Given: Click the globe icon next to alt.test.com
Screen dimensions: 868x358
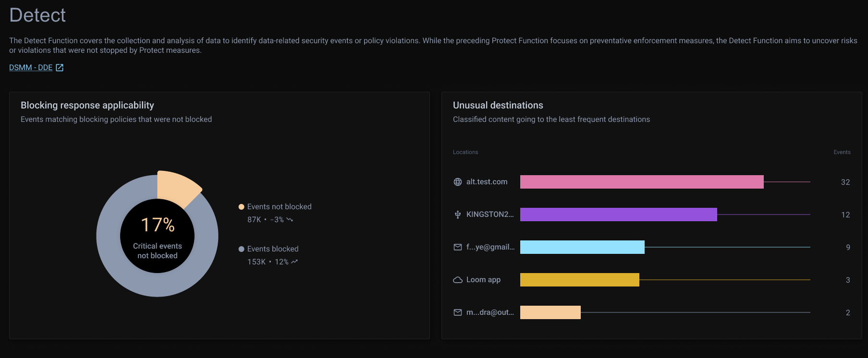Looking at the screenshot, I should pyautogui.click(x=458, y=182).
